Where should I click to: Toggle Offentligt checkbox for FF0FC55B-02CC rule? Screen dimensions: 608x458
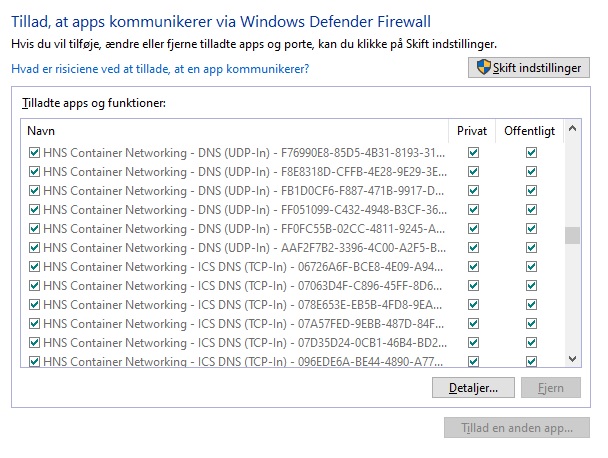(531, 228)
